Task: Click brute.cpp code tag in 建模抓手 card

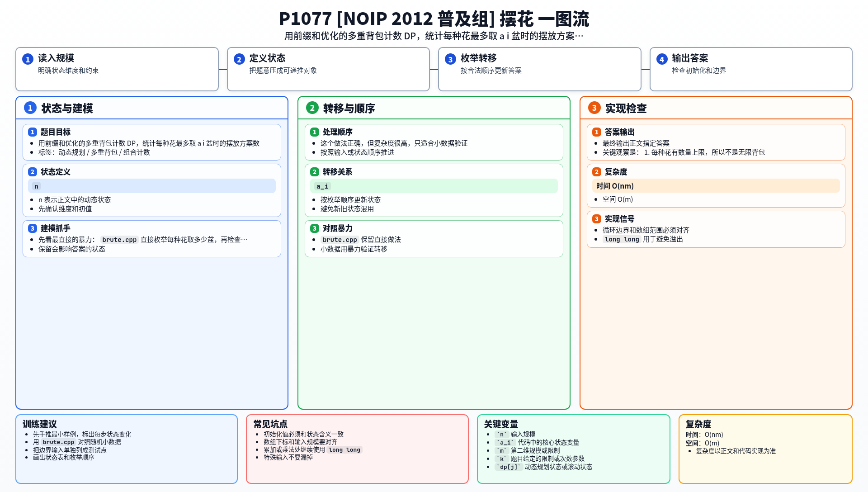Action: coord(119,240)
